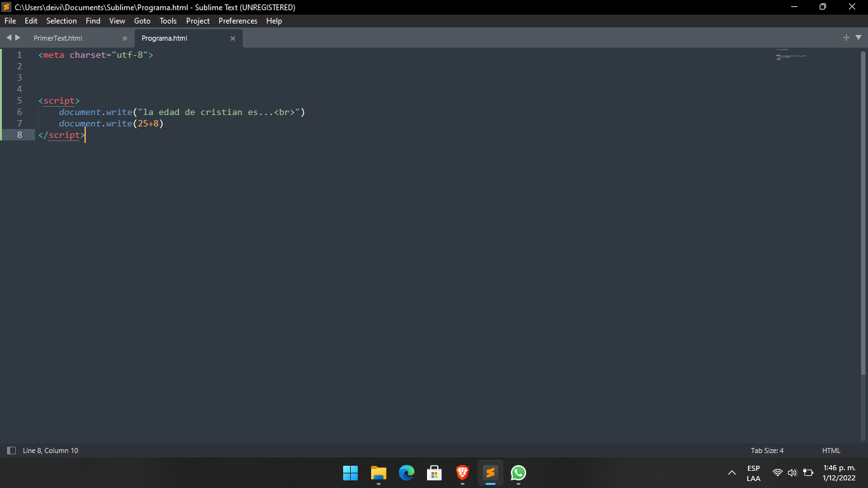Viewport: 868px width, 488px height.
Task: Launch Microsoft Edge from taskbar
Action: coord(407,473)
